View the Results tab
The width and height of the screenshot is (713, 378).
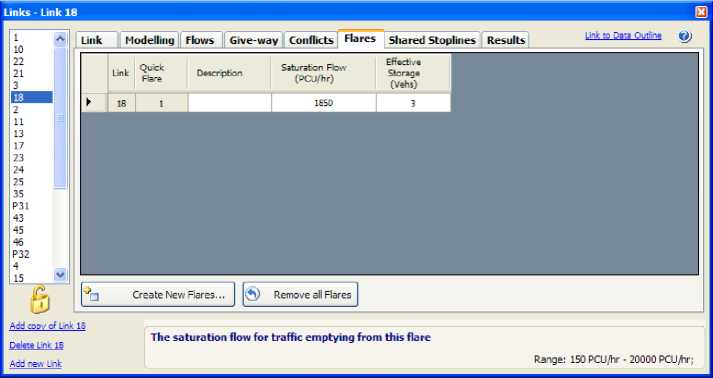tap(506, 40)
